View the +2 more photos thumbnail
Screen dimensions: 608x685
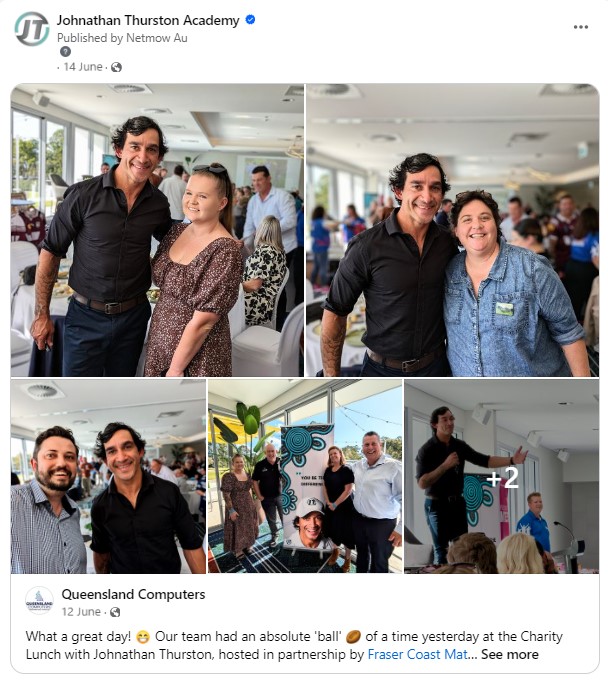(501, 476)
